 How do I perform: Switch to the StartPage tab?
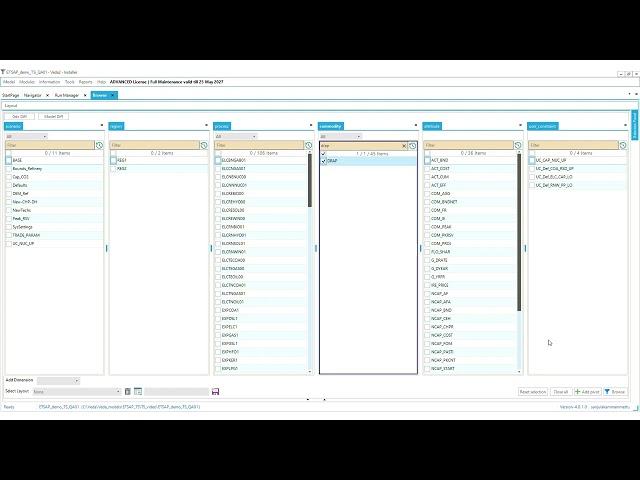pos(11,95)
